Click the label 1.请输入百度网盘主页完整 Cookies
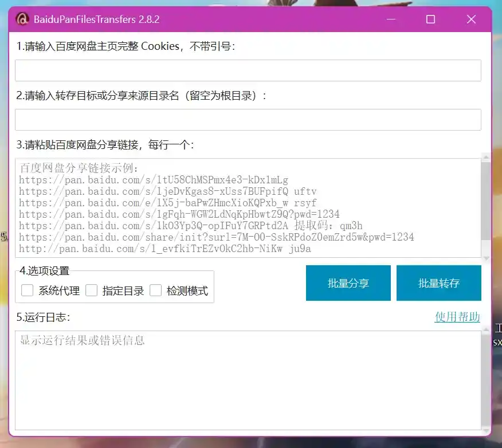502x448 pixels. click(125, 46)
